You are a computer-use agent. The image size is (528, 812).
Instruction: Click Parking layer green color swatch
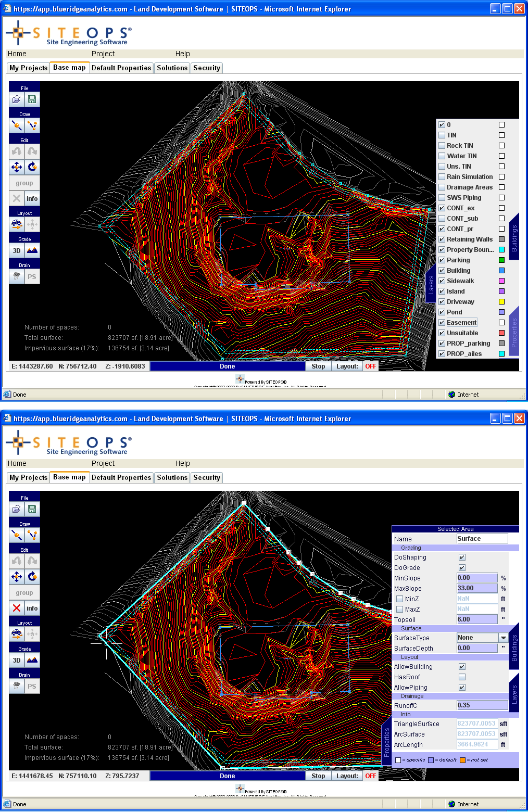pyautogui.click(x=501, y=260)
